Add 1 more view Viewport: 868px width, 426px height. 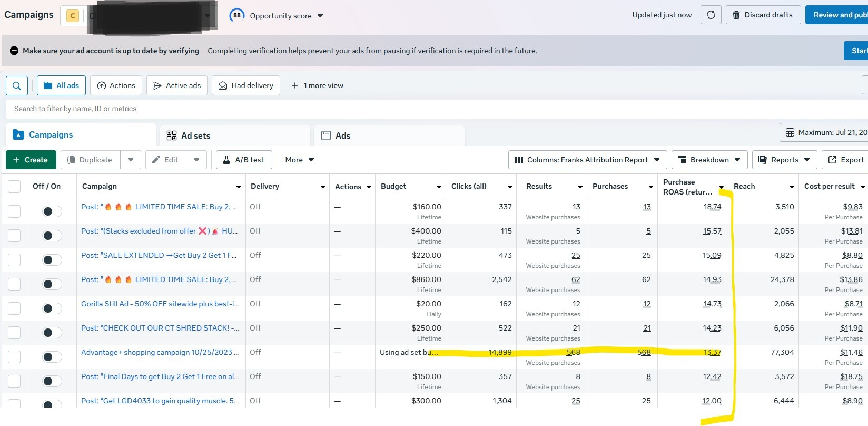click(317, 85)
